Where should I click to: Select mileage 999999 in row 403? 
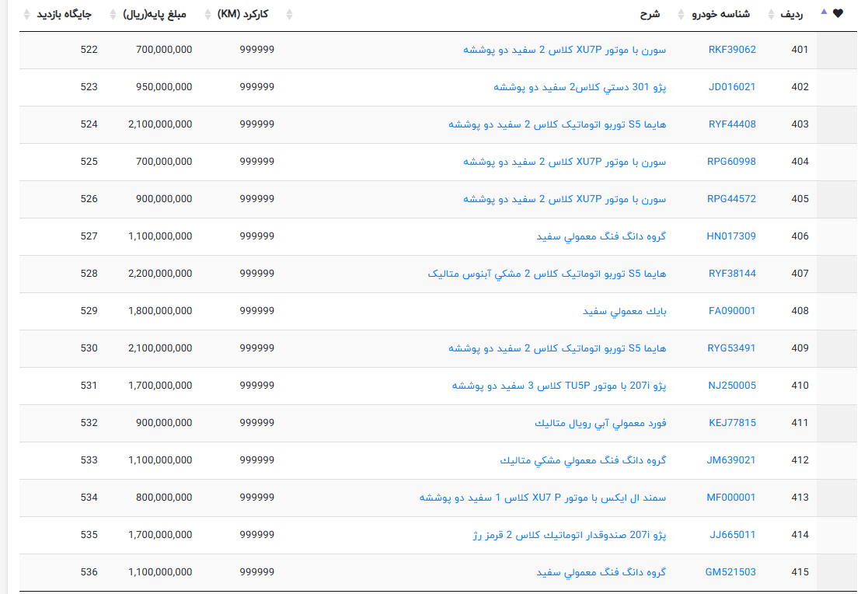[x=257, y=124]
